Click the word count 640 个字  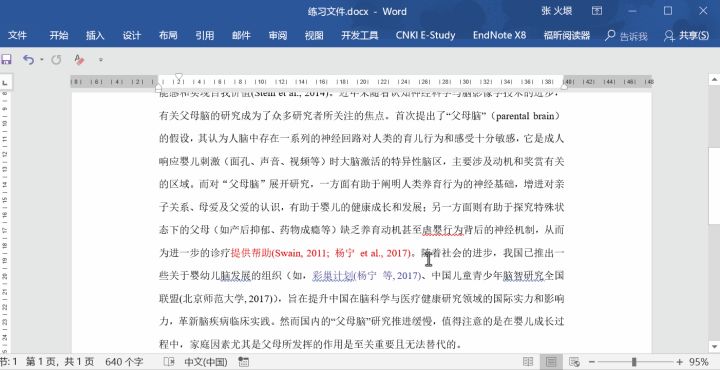(124, 362)
